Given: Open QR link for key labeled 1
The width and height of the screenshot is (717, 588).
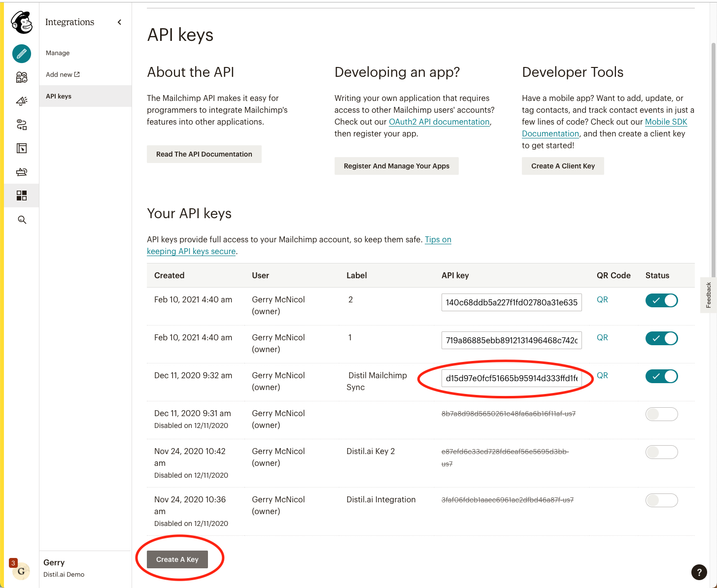Looking at the screenshot, I should [602, 337].
